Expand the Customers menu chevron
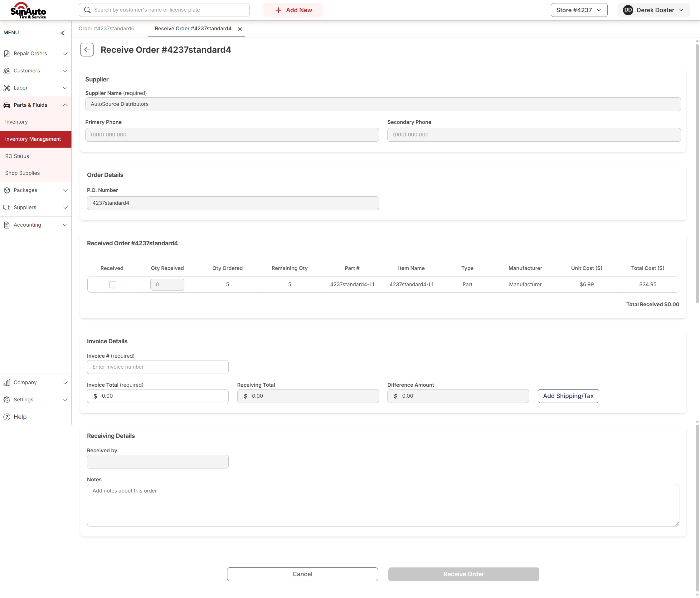The image size is (700, 598). pyautogui.click(x=65, y=71)
